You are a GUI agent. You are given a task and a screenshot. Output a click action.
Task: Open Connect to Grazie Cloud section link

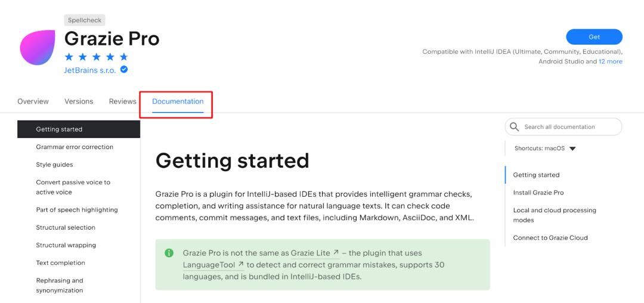[550, 238]
